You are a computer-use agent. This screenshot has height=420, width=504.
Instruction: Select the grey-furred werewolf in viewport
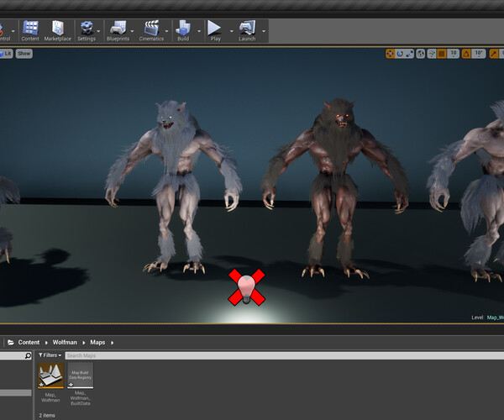point(174,186)
